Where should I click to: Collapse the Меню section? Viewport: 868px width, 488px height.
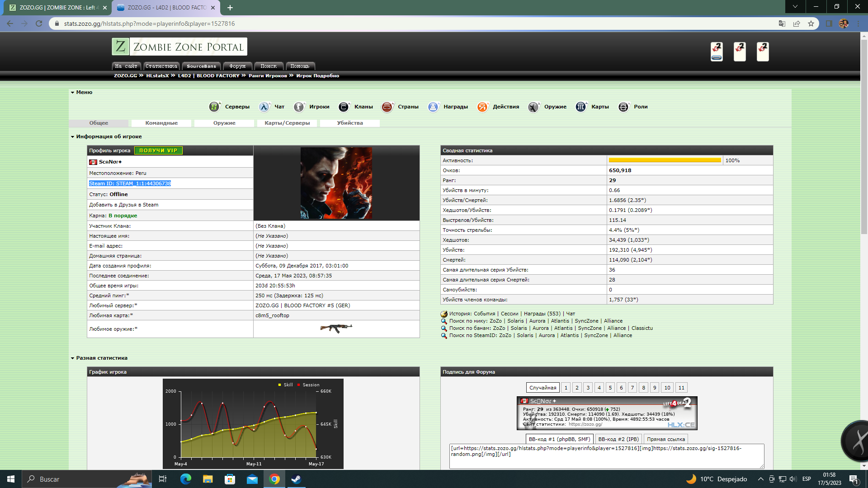coord(72,93)
